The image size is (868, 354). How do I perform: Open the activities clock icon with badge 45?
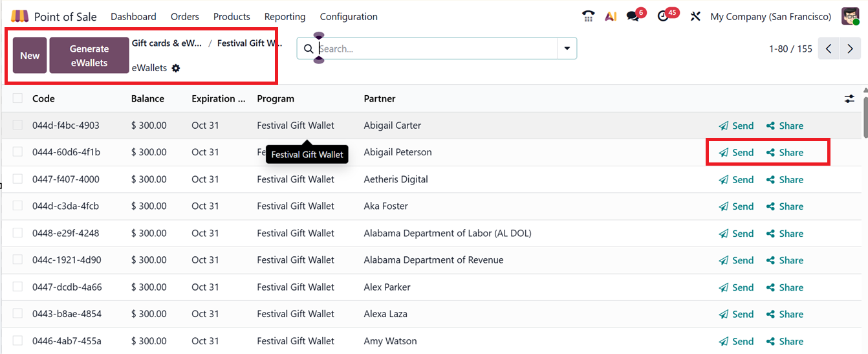[x=663, y=17]
